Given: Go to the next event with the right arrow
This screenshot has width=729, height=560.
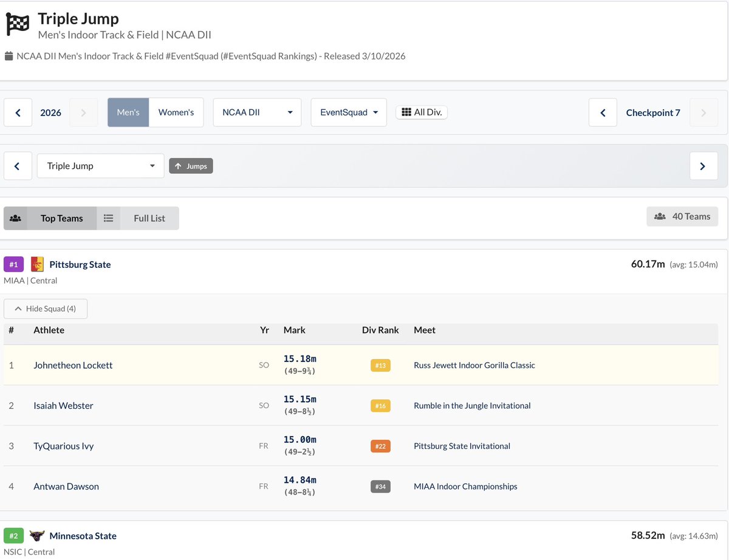Looking at the screenshot, I should click(703, 166).
